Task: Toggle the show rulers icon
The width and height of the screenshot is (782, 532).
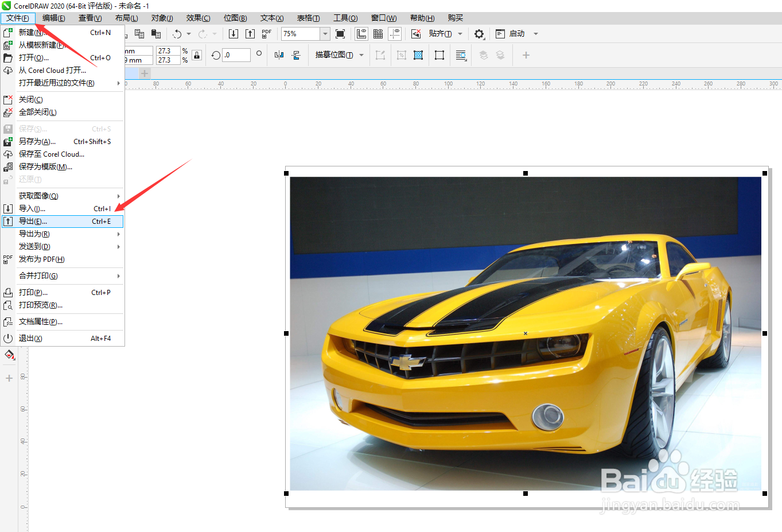Action: [361, 34]
